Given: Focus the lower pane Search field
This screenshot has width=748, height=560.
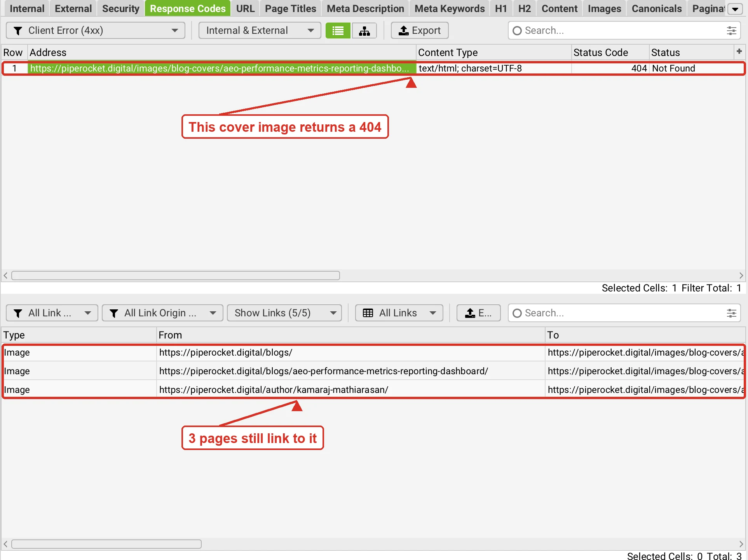Looking at the screenshot, I should 624,313.
